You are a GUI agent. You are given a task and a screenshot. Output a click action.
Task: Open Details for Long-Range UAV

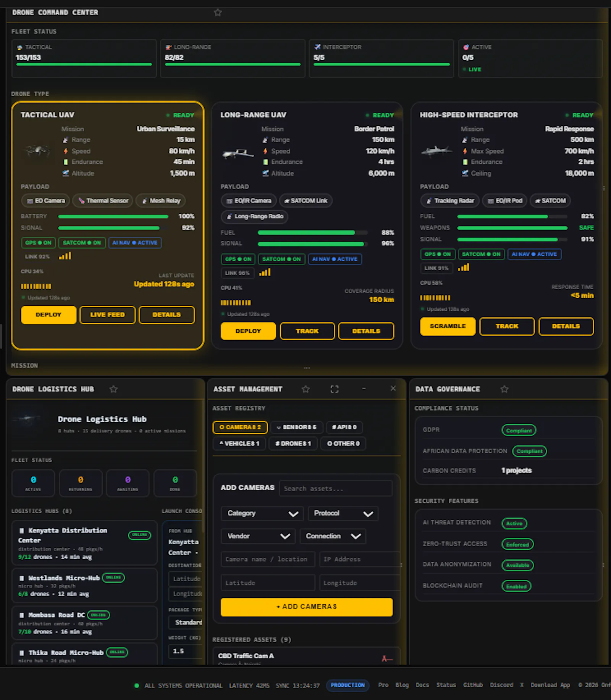pyautogui.click(x=366, y=331)
